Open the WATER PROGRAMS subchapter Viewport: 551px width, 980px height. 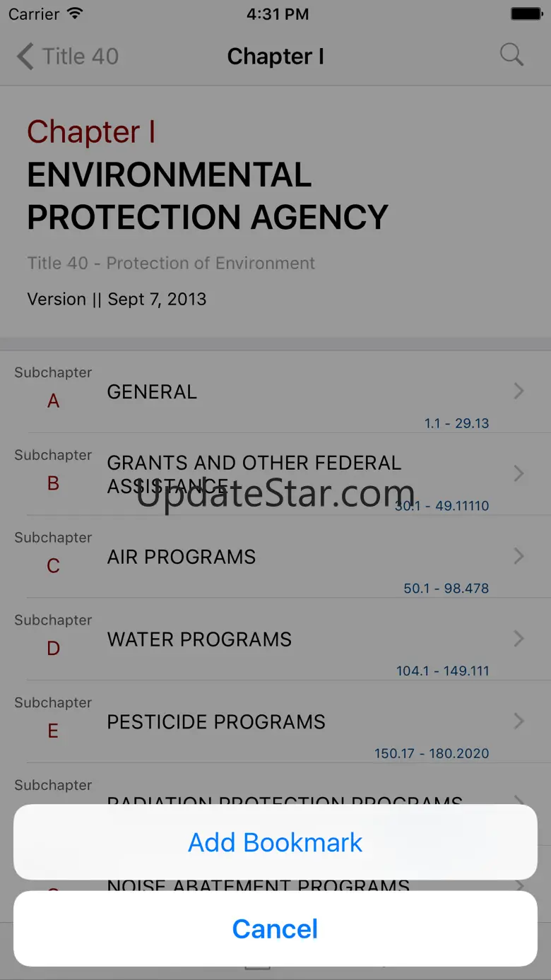(199, 639)
